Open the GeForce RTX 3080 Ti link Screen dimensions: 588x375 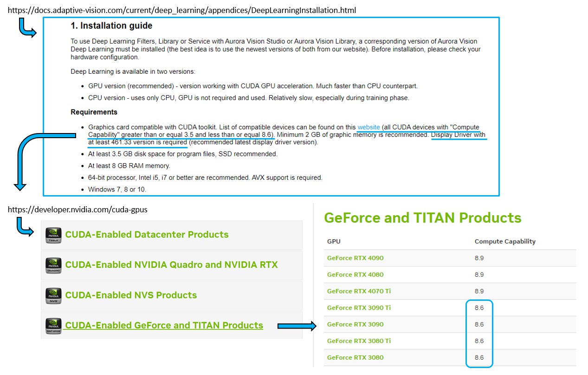359,341
